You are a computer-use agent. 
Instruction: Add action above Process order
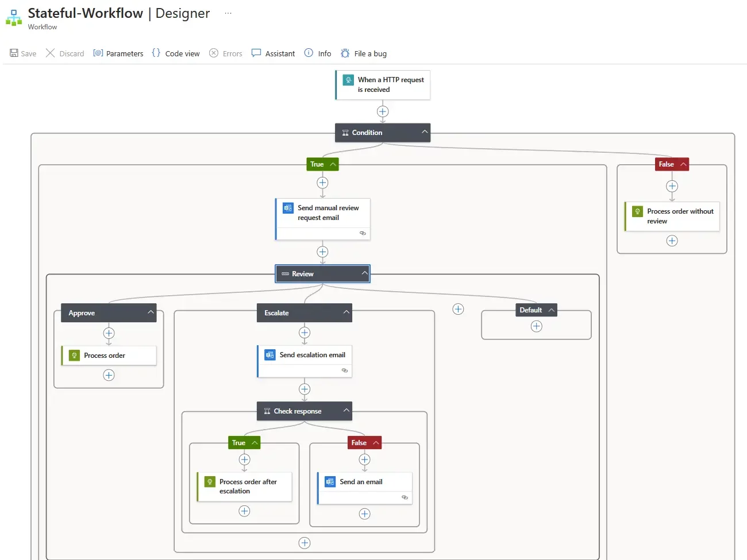point(109,333)
